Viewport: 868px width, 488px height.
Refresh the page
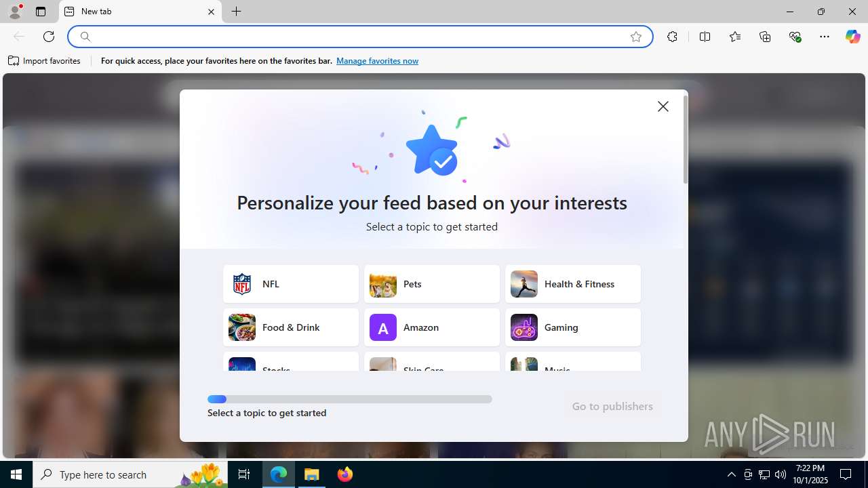(49, 37)
